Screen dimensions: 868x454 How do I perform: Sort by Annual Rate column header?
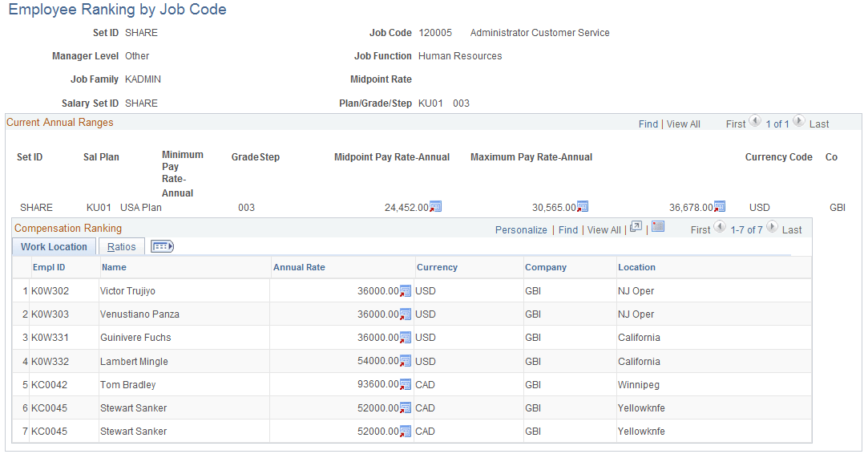pyautogui.click(x=299, y=267)
